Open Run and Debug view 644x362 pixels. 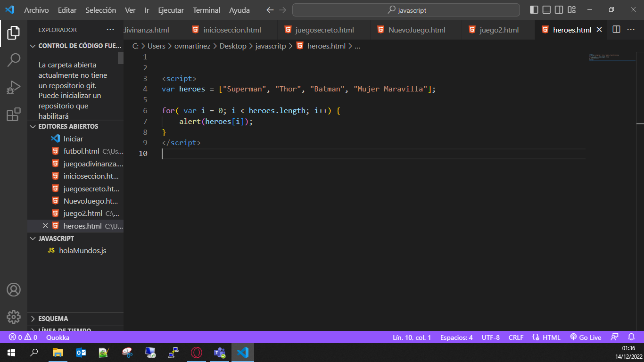pos(14,87)
